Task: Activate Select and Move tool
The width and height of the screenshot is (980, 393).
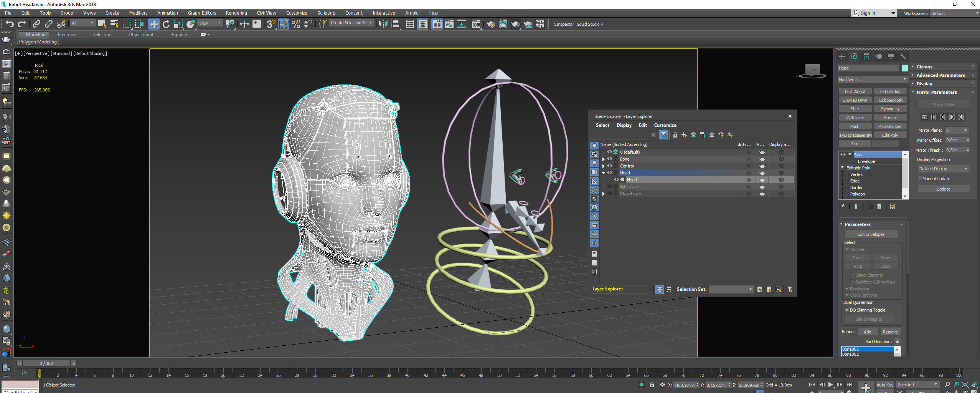Action: [153, 24]
